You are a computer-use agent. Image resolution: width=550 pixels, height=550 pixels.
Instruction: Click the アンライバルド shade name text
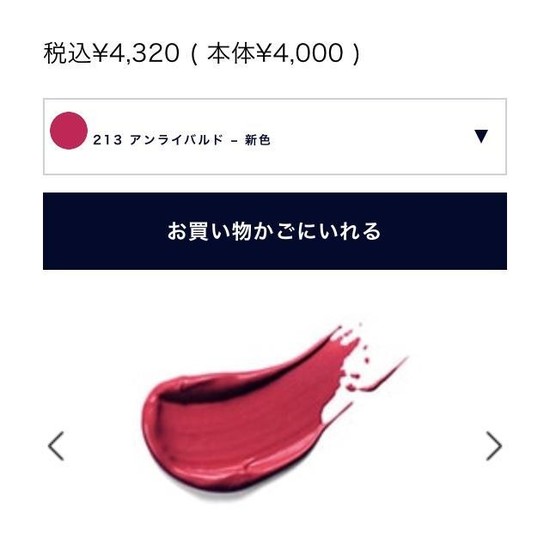pos(176,140)
